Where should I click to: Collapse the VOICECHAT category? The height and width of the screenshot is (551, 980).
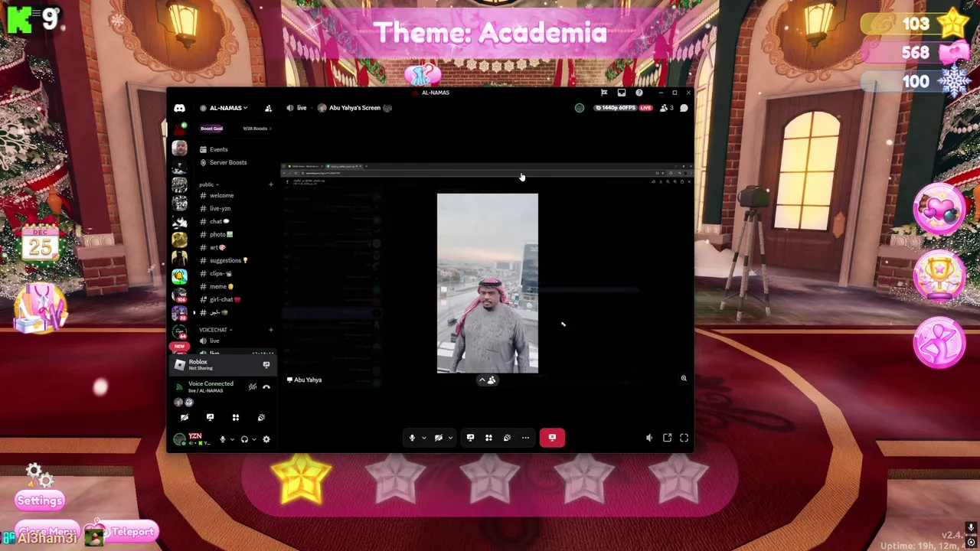(x=215, y=330)
